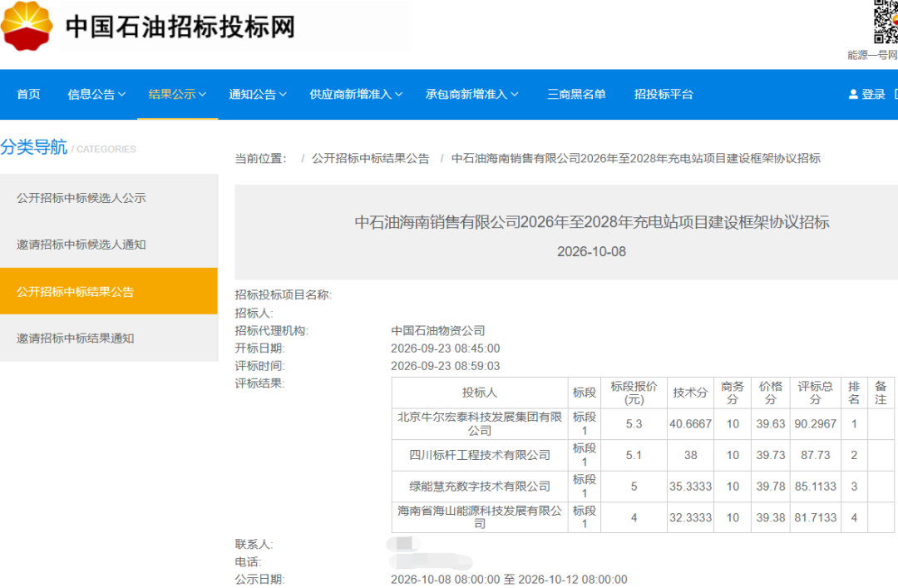This screenshot has width=898, height=588.
Task: Click the 排名 column header
Action: click(x=854, y=393)
